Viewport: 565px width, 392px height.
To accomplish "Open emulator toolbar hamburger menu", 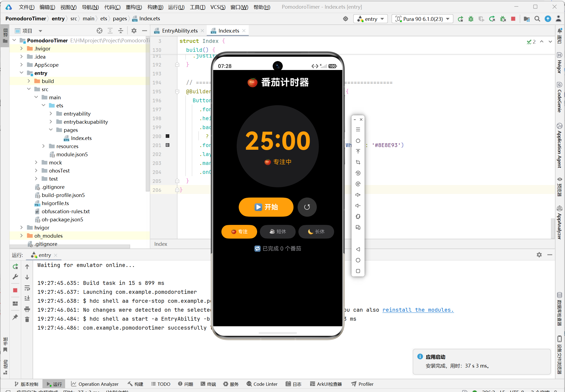I will coord(358,130).
